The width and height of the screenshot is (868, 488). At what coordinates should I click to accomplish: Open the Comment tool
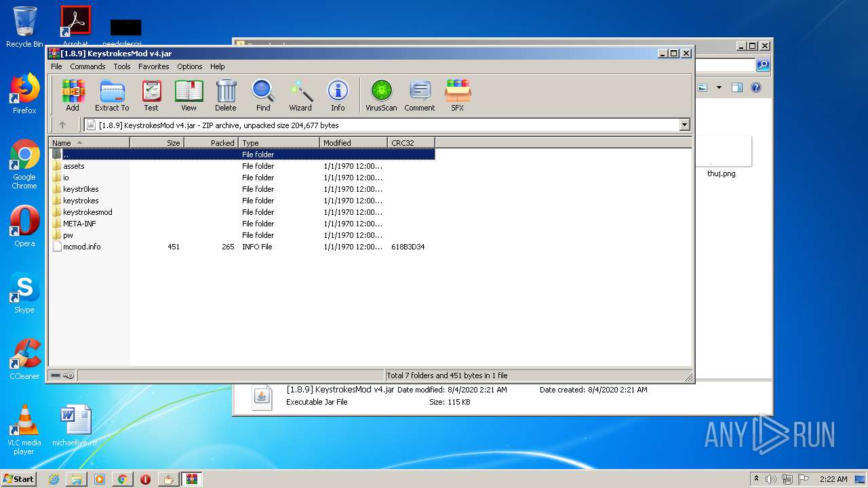420,96
